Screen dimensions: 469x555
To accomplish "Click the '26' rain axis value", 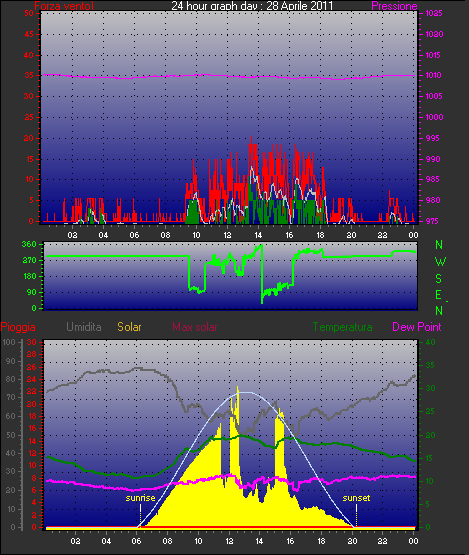I will tap(32, 367).
